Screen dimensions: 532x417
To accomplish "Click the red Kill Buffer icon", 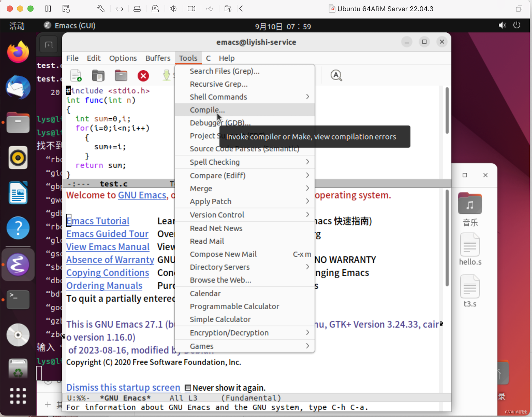I will (143, 76).
